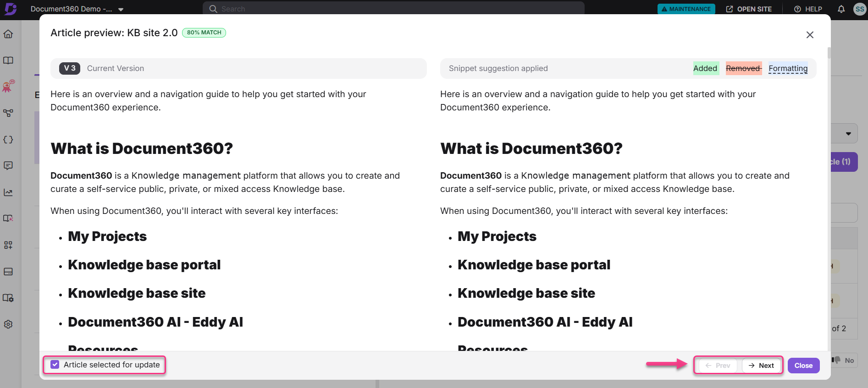Click the V3 version badge
868x388 pixels.
[x=70, y=68]
